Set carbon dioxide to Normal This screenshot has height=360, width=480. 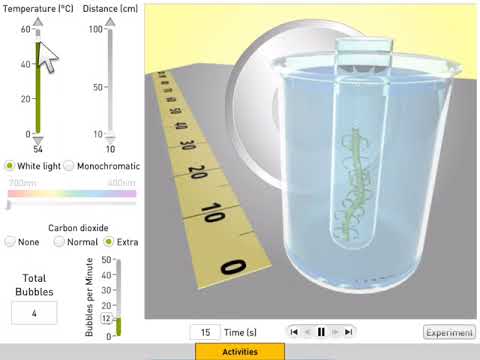point(59,242)
